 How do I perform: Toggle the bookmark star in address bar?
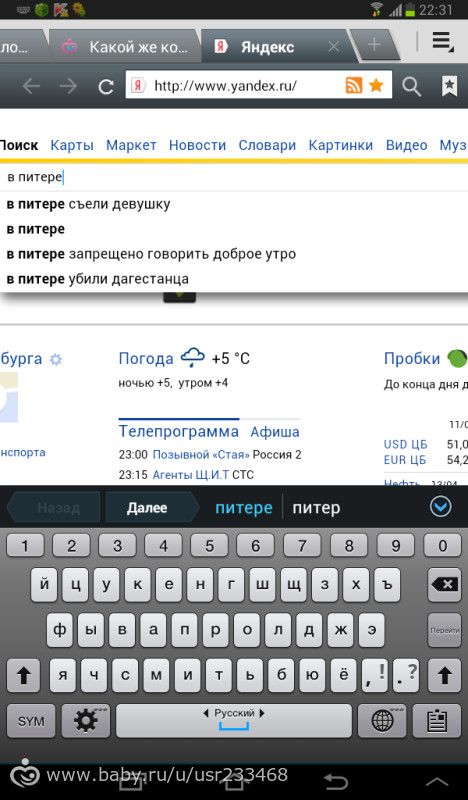(x=376, y=85)
